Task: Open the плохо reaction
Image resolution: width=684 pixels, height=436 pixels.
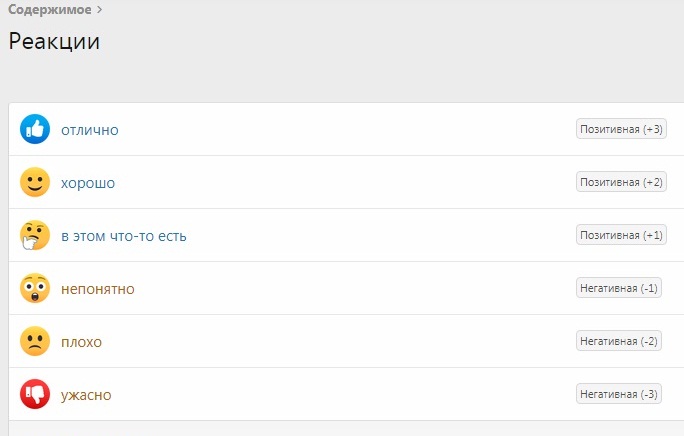Action: 82,342
